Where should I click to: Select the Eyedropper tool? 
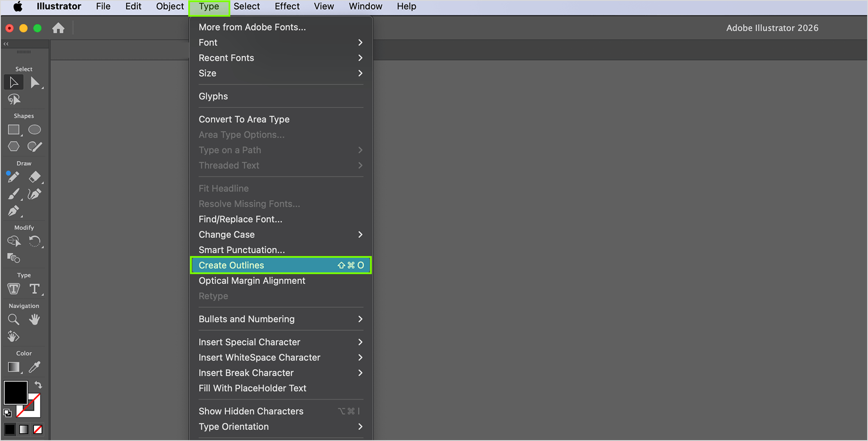coord(35,367)
